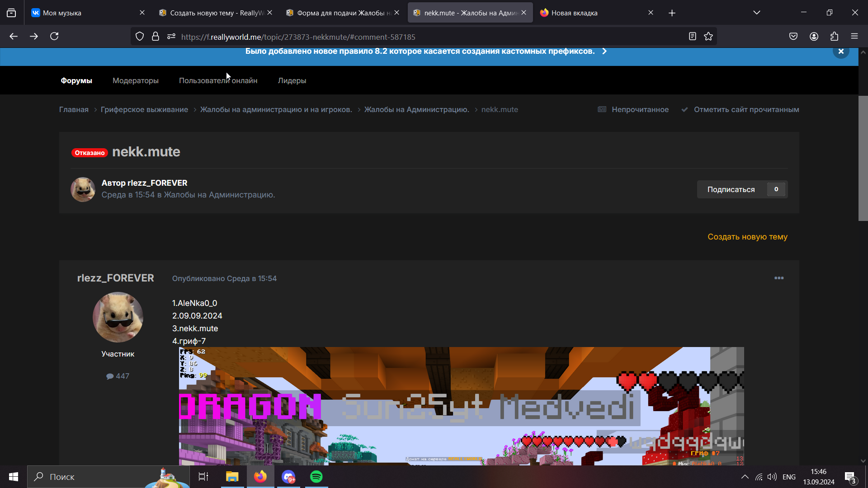Open Discord from the taskbar
Screen dimensions: 868x488
pos(288,477)
